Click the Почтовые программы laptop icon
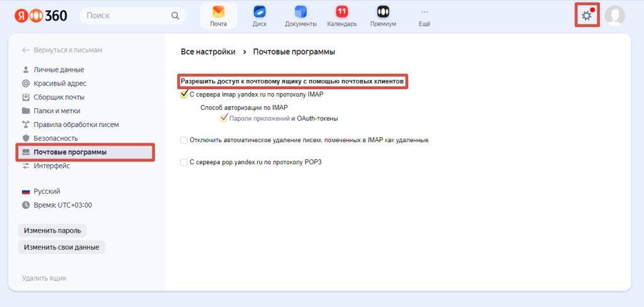The width and height of the screenshot is (644, 307). tap(26, 152)
